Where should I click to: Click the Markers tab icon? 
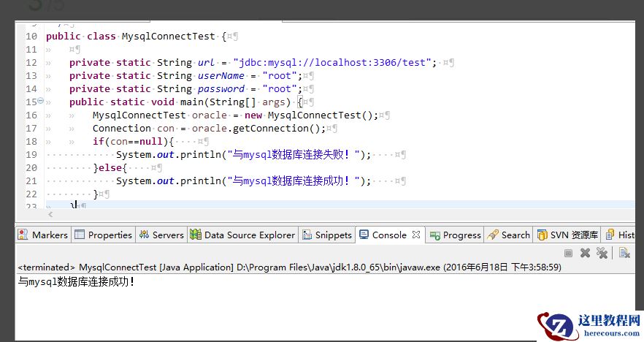[23, 235]
